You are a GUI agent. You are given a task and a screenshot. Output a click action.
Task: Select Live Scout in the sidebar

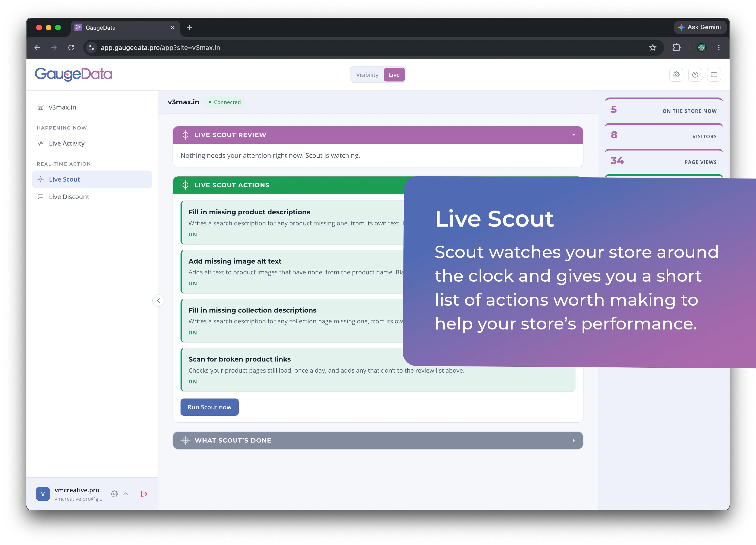tap(92, 179)
